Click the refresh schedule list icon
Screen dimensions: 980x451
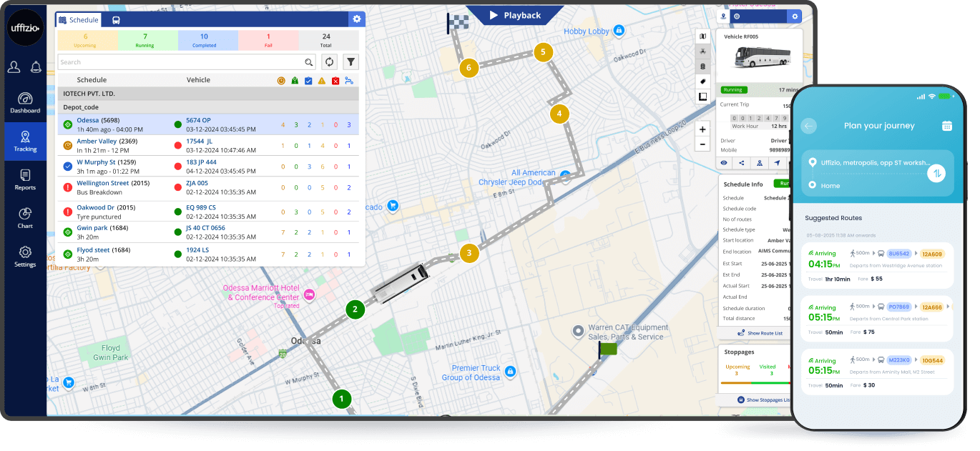pos(329,62)
